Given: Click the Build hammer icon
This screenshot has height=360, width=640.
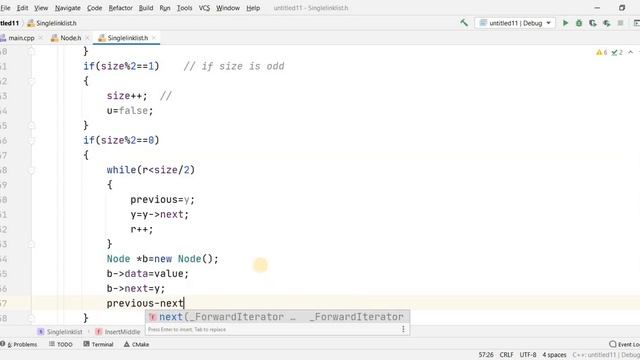Looking at the screenshot, I should point(464,23).
